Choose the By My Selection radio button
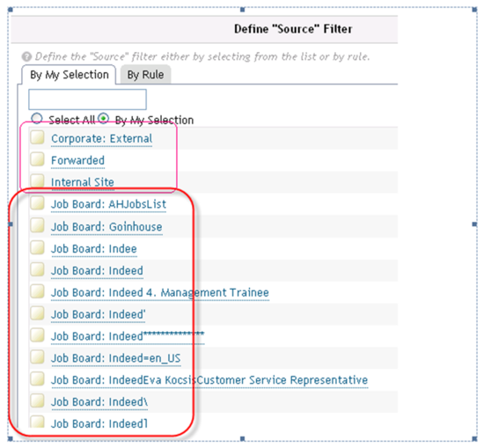The image size is (484, 448). (104, 119)
